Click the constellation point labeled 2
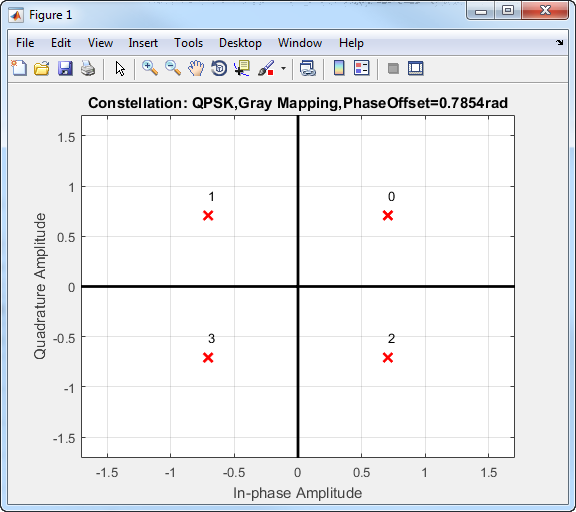The height and width of the screenshot is (512, 576). 388,357
